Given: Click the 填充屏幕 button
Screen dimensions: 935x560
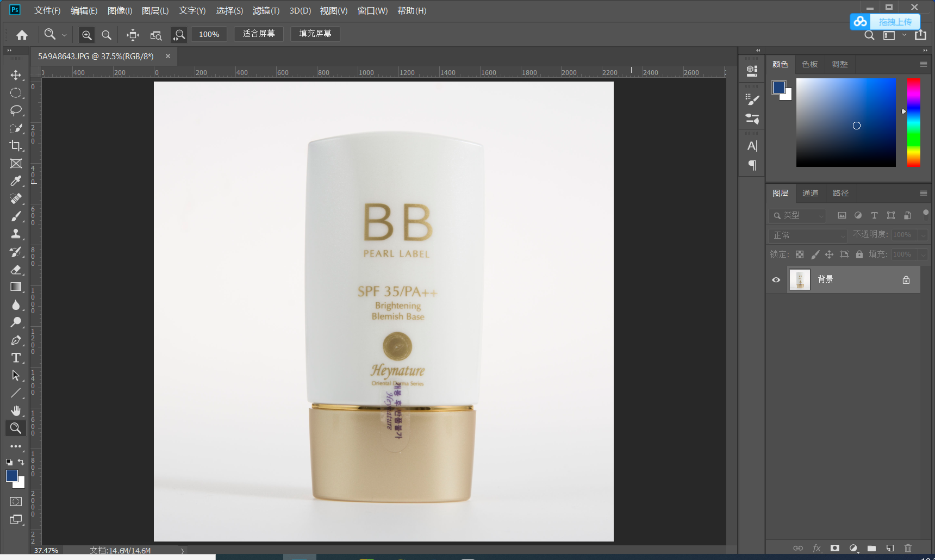Looking at the screenshot, I should tap(315, 34).
